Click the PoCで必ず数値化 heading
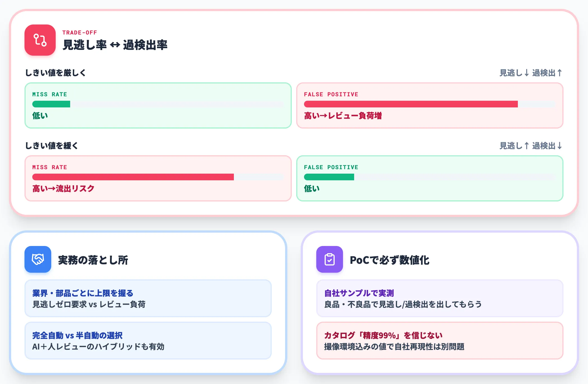This screenshot has width=588, height=384. (x=389, y=260)
